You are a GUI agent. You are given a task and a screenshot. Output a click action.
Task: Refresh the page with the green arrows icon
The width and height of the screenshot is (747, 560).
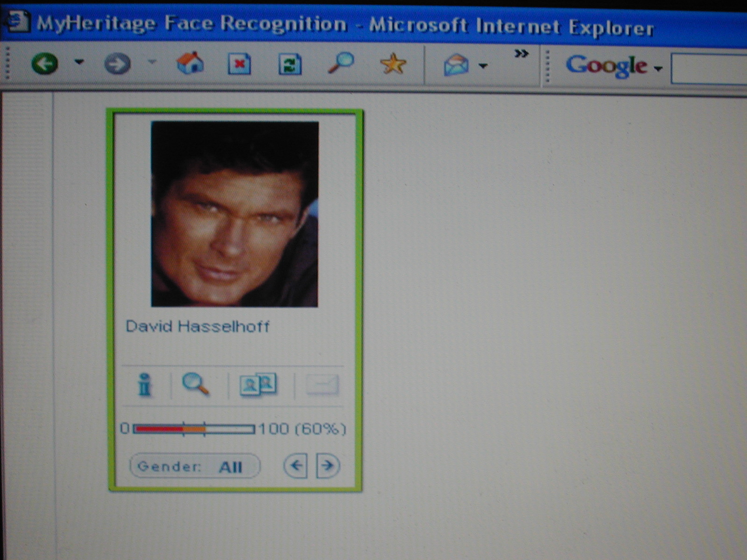290,64
